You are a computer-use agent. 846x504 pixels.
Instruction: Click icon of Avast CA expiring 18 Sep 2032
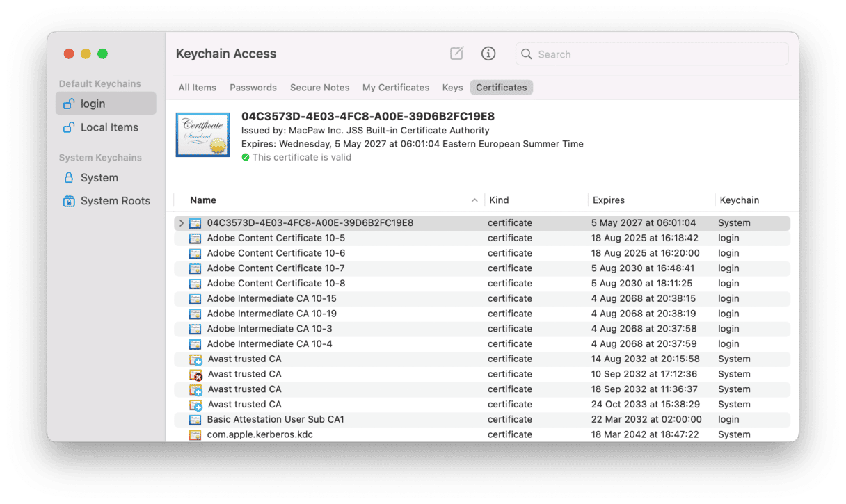[195, 390]
